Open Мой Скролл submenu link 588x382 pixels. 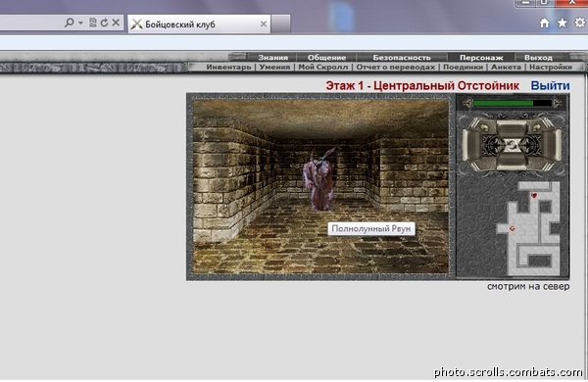(x=322, y=68)
